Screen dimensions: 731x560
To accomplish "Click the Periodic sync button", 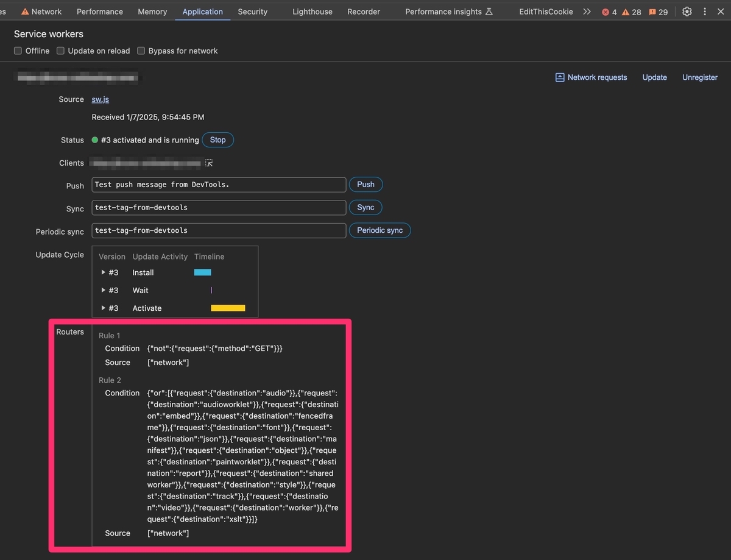I will pos(380,230).
